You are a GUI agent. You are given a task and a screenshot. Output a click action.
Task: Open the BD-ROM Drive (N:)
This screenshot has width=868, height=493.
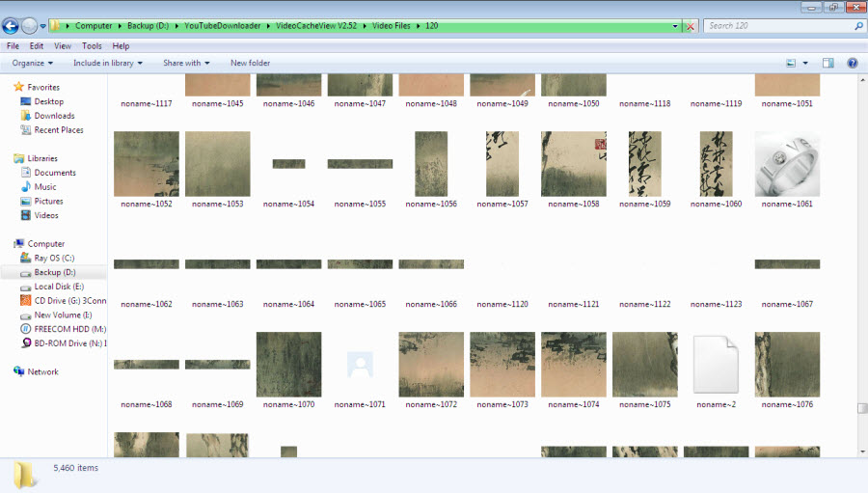pyautogui.click(x=68, y=343)
